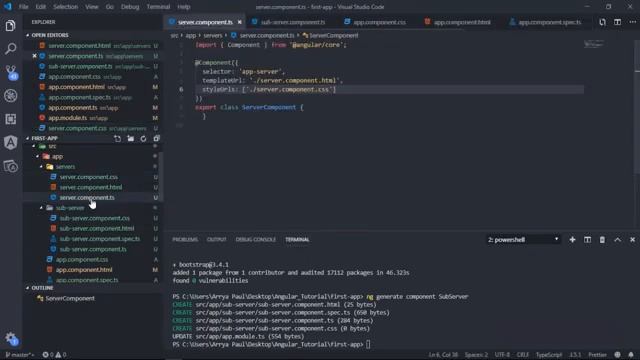
Task: Add a new terminal with plus icon
Action: (x=572, y=240)
